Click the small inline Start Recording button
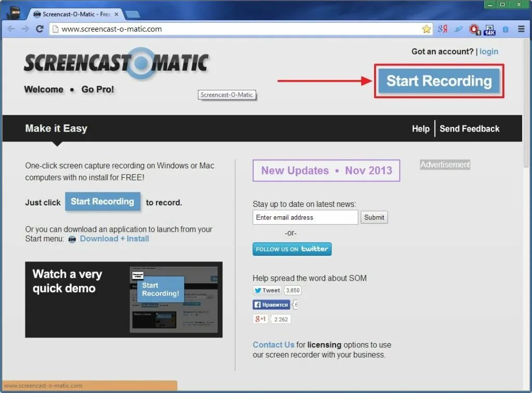Screen dimensions: 532x393 click(x=102, y=202)
